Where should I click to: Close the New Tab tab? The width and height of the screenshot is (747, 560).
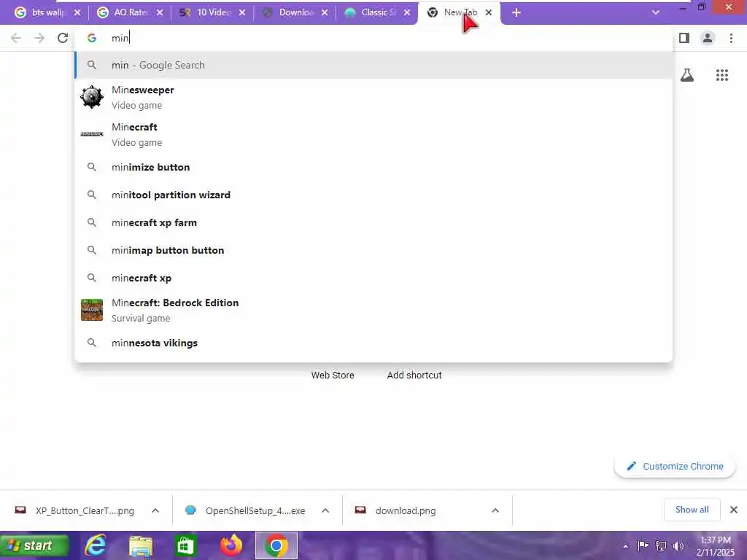pyautogui.click(x=488, y=13)
